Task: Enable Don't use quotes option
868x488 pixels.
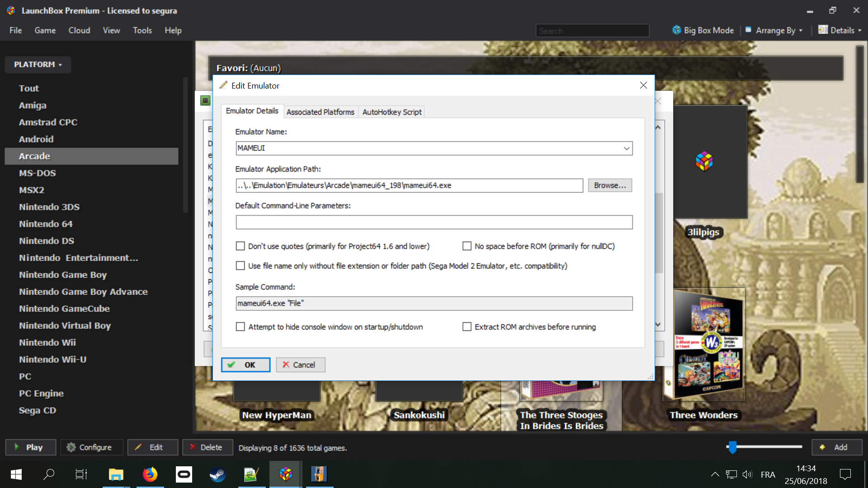Action: (x=241, y=246)
